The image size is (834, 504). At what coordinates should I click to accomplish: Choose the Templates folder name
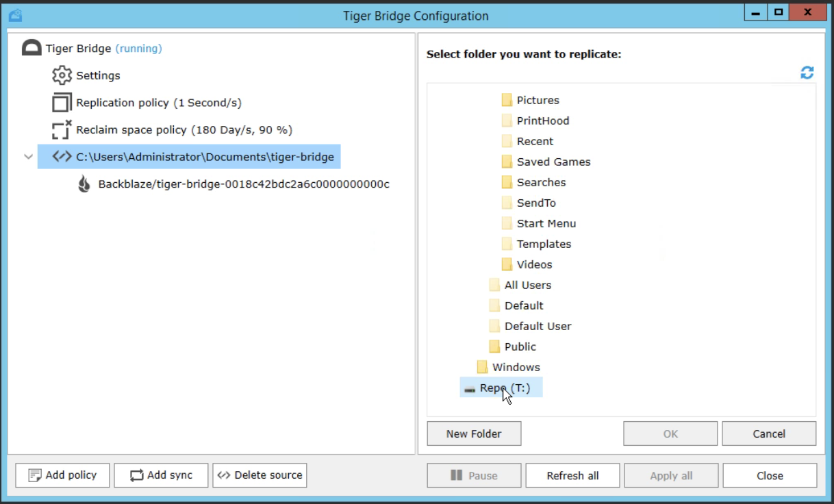pos(544,244)
